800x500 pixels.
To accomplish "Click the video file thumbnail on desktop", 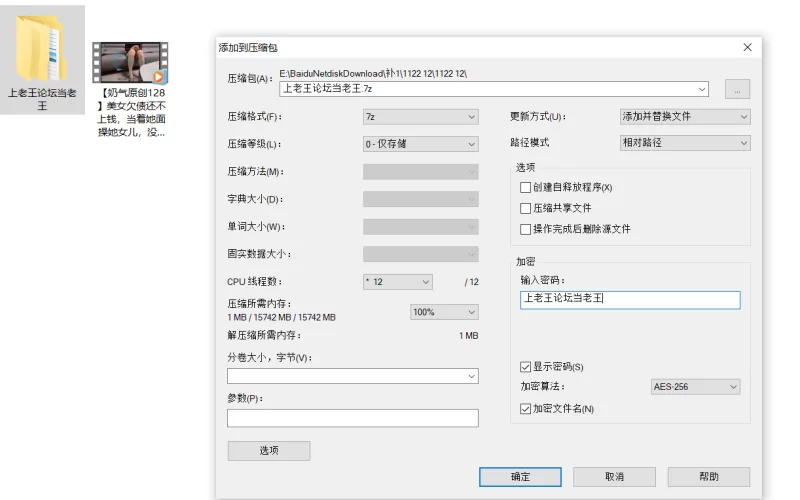I will [130, 62].
